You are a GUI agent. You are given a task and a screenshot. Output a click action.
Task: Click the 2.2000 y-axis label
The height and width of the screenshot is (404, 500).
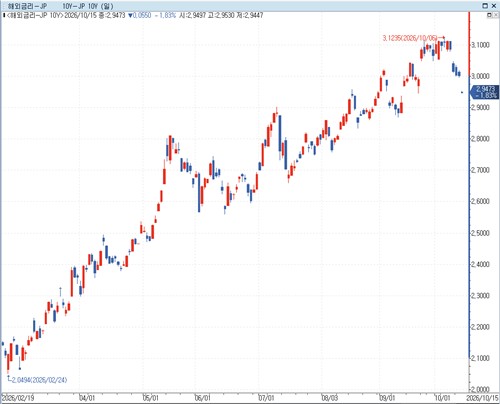[480, 327]
